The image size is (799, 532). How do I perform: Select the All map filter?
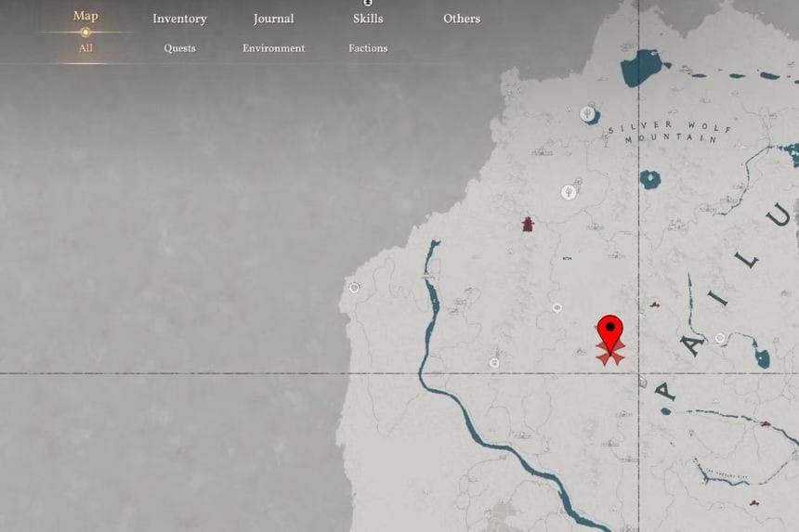pyautogui.click(x=85, y=48)
